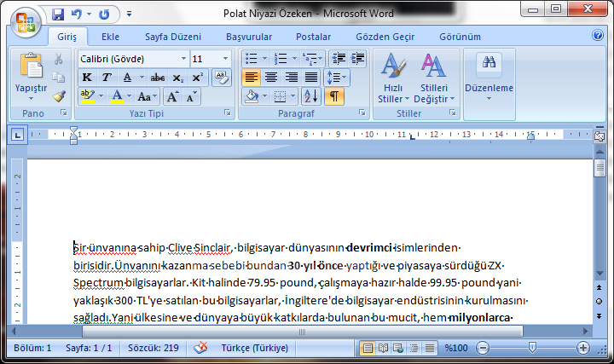Shrink font size with small A
The width and height of the screenshot is (614, 364).
192,96
